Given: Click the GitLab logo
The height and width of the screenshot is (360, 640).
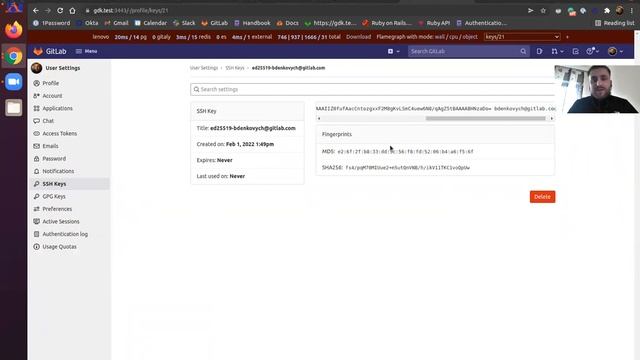Looking at the screenshot, I should pos(50,51).
